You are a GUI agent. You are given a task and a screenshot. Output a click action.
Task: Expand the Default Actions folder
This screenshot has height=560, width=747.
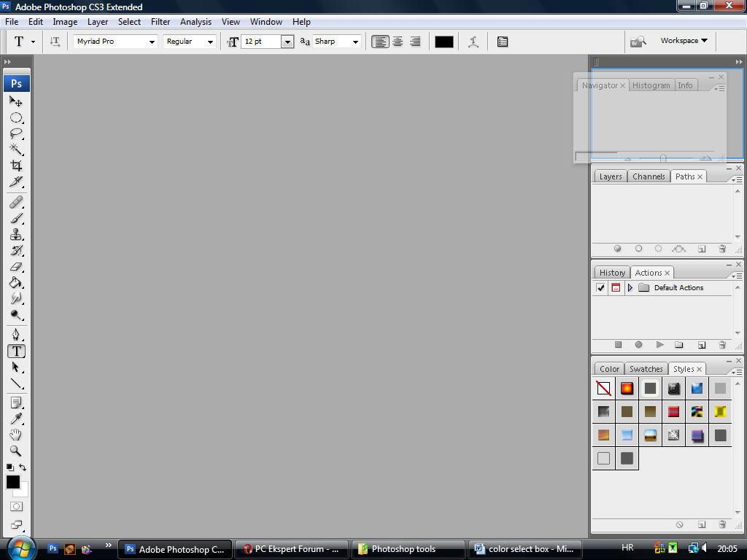point(630,288)
